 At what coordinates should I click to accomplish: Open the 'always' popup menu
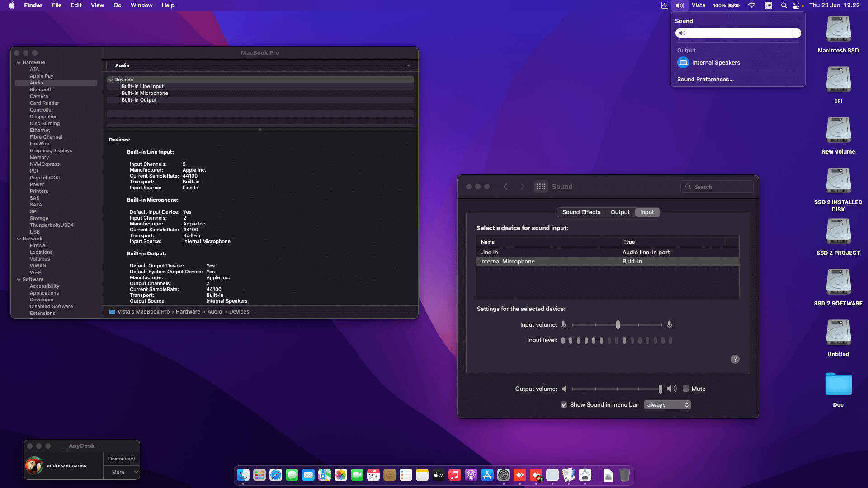coord(667,404)
